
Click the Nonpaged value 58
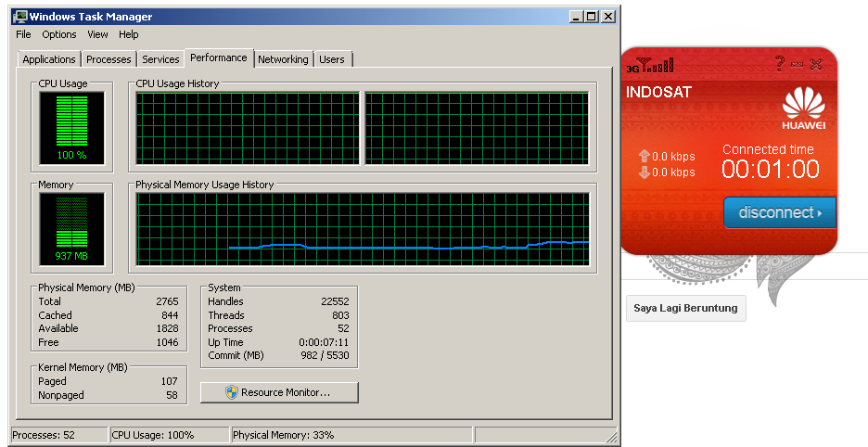(x=172, y=395)
